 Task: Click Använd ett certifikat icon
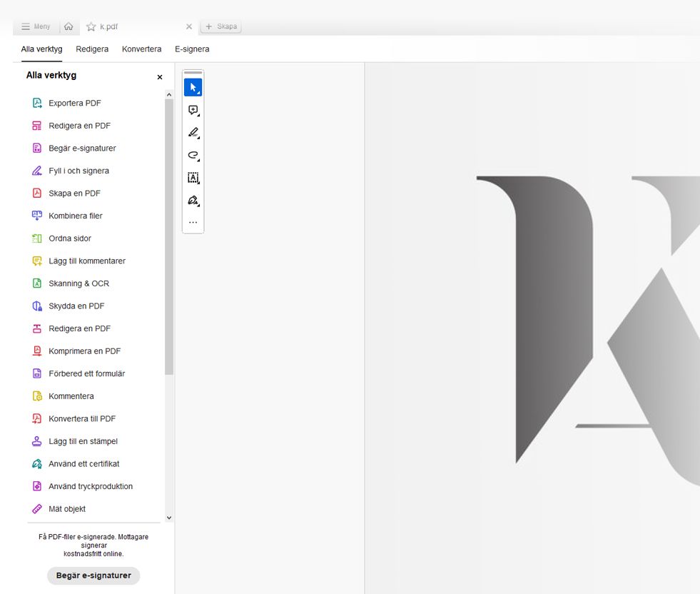point(37,464)
